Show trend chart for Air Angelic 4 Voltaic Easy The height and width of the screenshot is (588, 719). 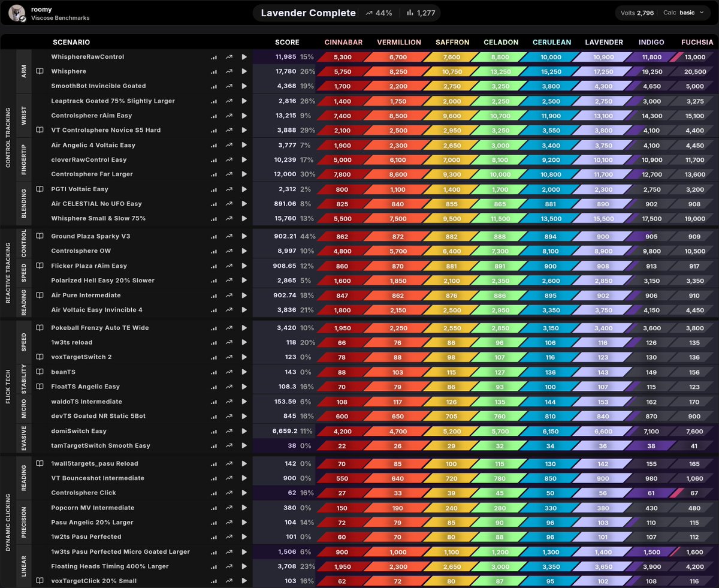tap(229, 145)
